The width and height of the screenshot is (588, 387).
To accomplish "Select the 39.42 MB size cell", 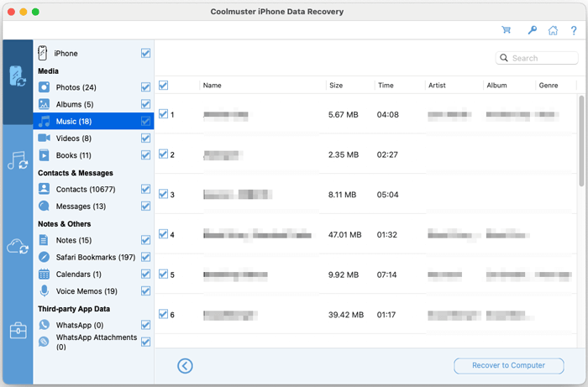I will pos(346,315).
